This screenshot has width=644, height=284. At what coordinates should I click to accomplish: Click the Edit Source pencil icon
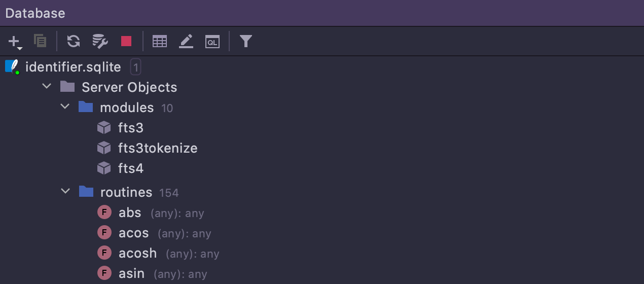pyautogui.click(x=186, y=41)
